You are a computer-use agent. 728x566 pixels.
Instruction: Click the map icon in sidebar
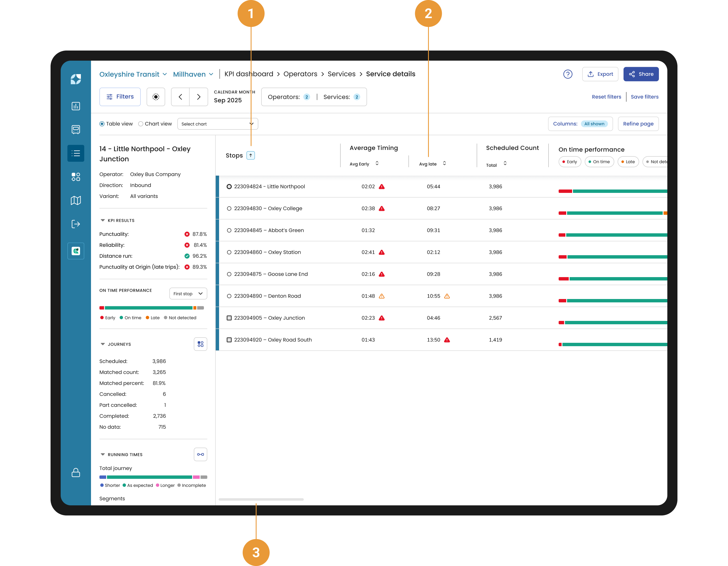(x=76, y=200)
